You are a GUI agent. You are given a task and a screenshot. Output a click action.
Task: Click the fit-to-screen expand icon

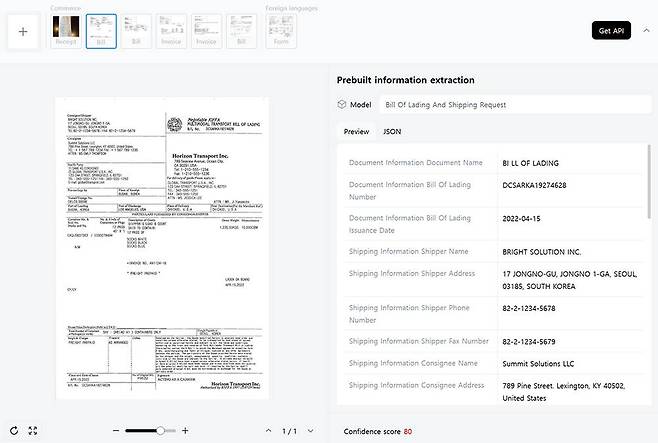33,430
